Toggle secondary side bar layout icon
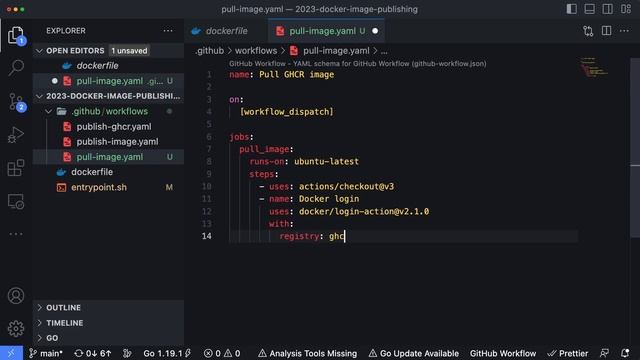 pyautogui.click(x=607, y=9)
